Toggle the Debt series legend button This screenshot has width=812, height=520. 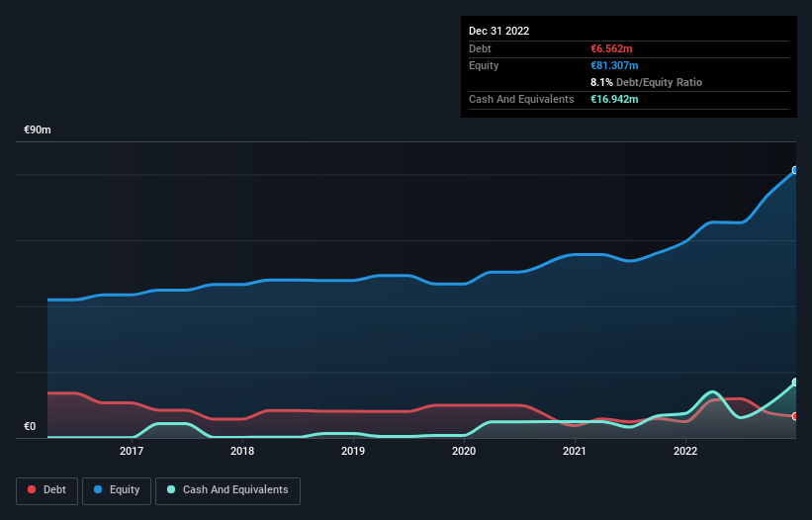[47, 490]
